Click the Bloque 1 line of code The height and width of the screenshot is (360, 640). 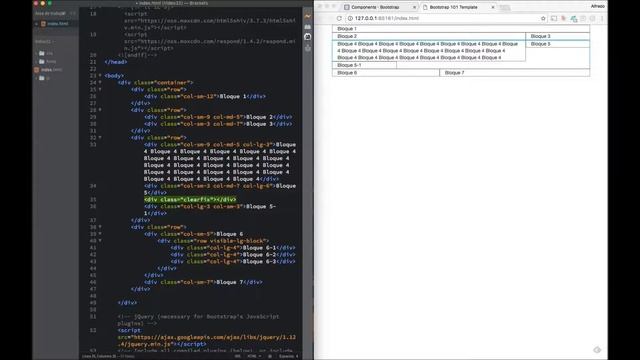click(205, 96)
